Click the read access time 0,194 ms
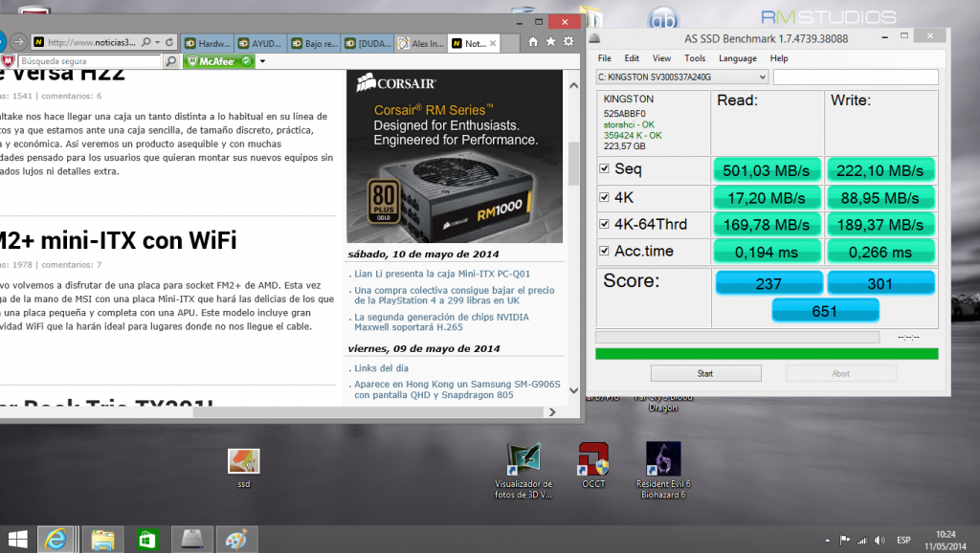Screen dimensions: 980x553 (767, 252)
